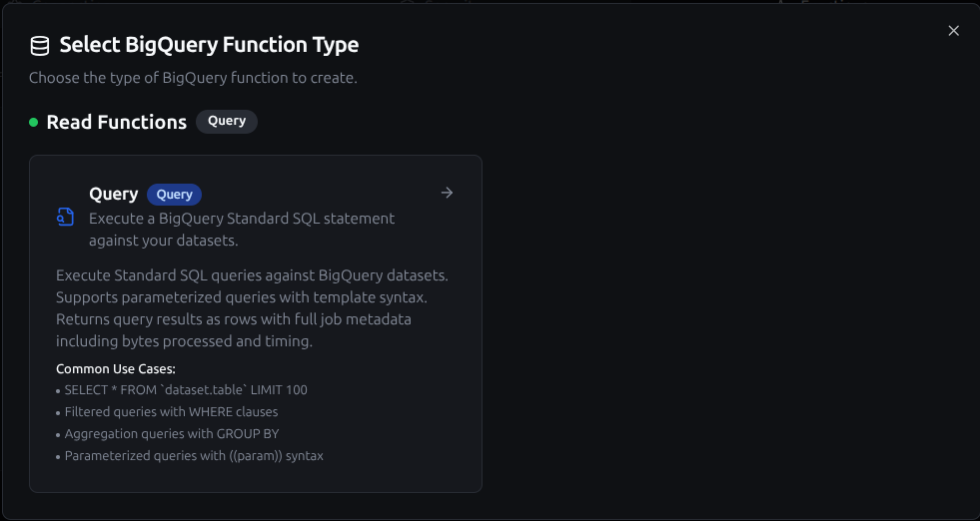
Task: Click the right arrow on the Query card
Action: (x=447, y=193)
